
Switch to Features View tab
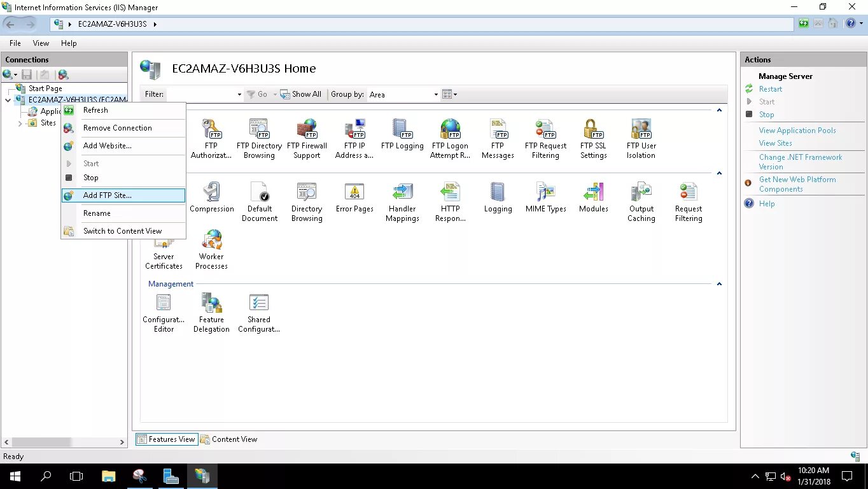tap(166, 439)
